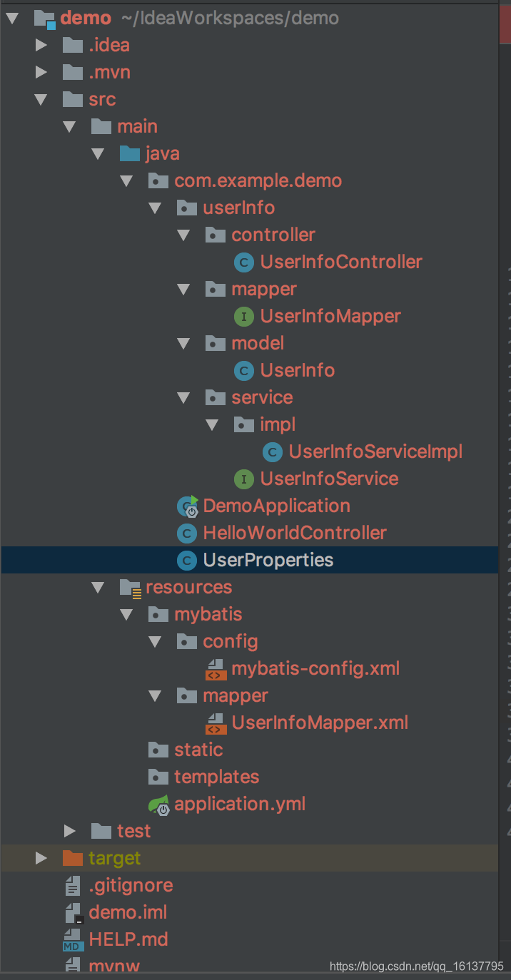This screenshot has height=980, width=511.
Task: Click the UserInfo class icon
Action: (244, 371)
